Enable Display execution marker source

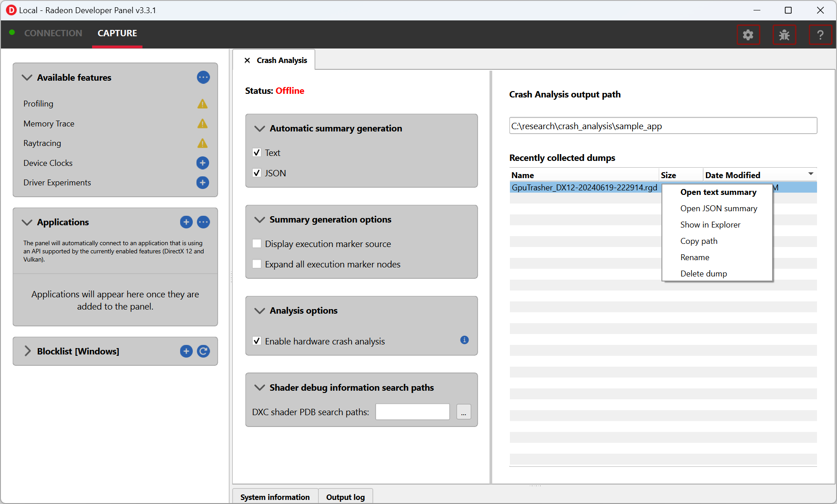(x=257, y=244)
